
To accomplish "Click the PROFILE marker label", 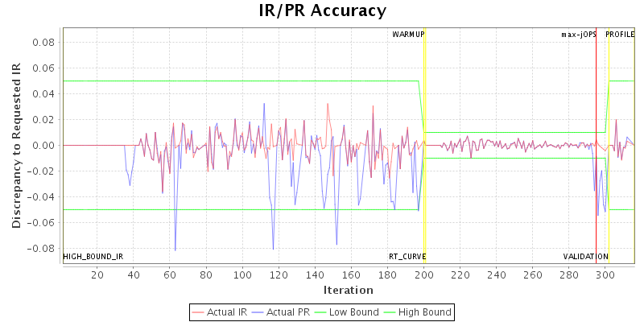I will pyautogui.click(x=620, y=35).
